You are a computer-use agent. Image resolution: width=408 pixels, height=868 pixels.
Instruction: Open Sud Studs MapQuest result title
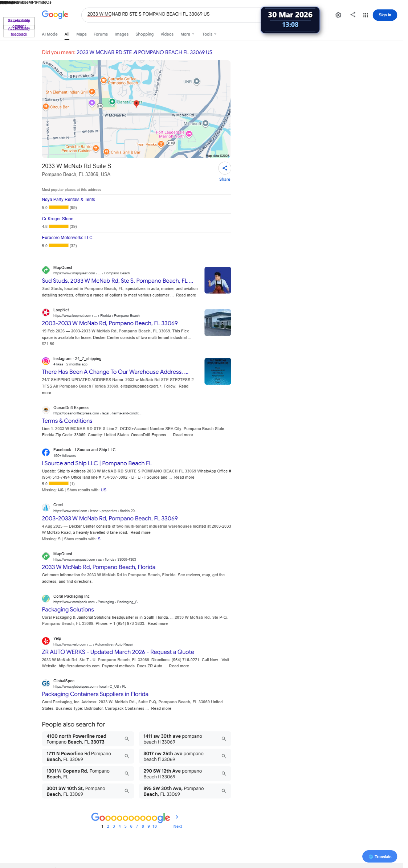117,281
